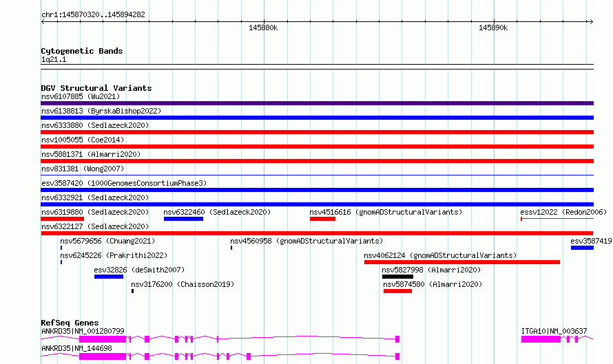The image size is (613, 364).
Task: Click the 145880k ruler marker
Action: click(x=263, y=28)
